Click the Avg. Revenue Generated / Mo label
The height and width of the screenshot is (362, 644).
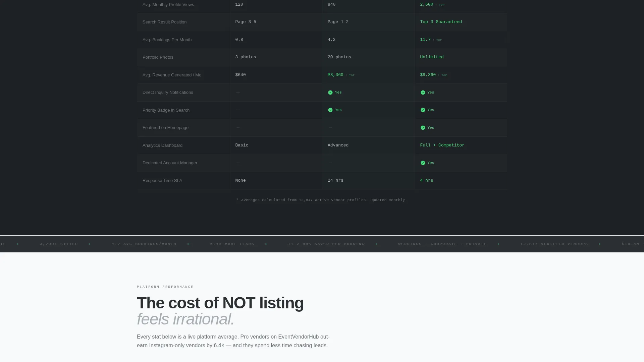tap(172, 75)
